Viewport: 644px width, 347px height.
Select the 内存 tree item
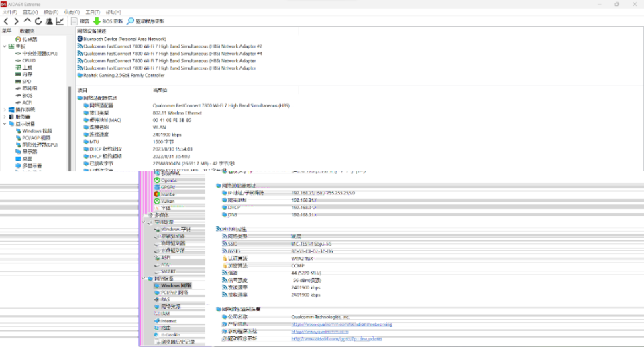[x=24, y=74]
